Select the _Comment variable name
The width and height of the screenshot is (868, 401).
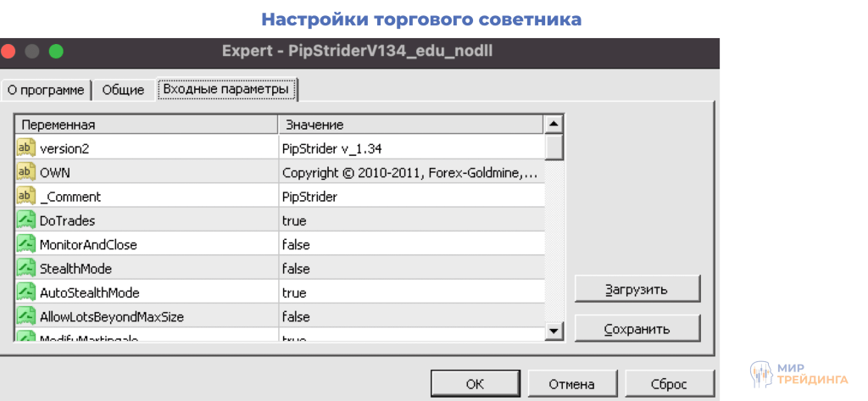(x=70, y=198)
